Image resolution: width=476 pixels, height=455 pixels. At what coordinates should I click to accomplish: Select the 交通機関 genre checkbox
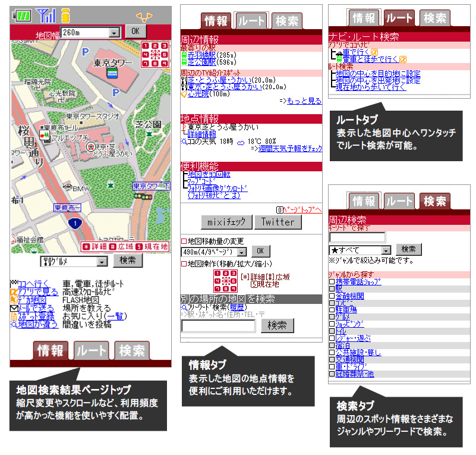332,359
